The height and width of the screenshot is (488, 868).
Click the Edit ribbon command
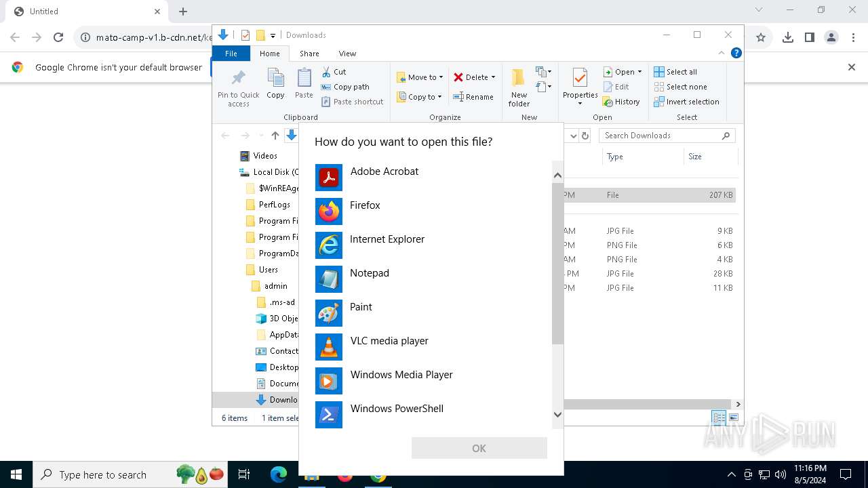pyautogui.click(x=616, y=87)
